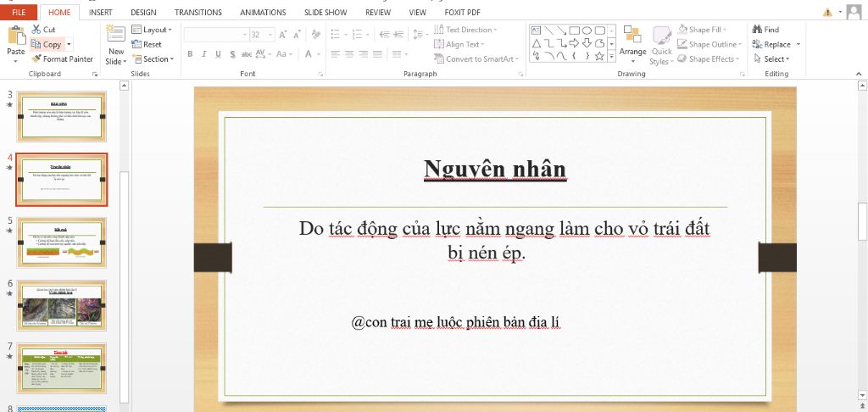The height and width of the screenshot is (412, 868).
Task: Select the Text Box shape in gallery
Action: 536,30
